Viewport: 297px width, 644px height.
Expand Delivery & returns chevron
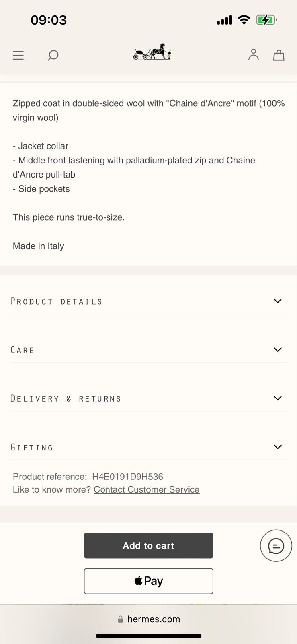(x=277, y=398)
